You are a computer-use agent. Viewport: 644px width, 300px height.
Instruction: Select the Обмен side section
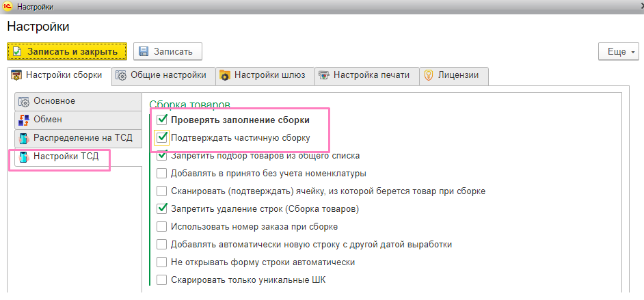pyautogui.click(x=78, y=120)
